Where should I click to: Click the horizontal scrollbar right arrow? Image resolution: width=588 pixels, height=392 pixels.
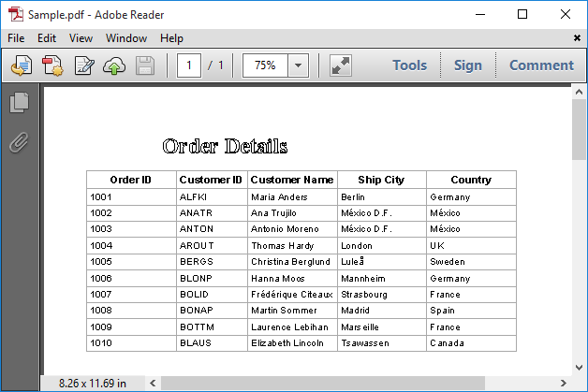point(564,383)
